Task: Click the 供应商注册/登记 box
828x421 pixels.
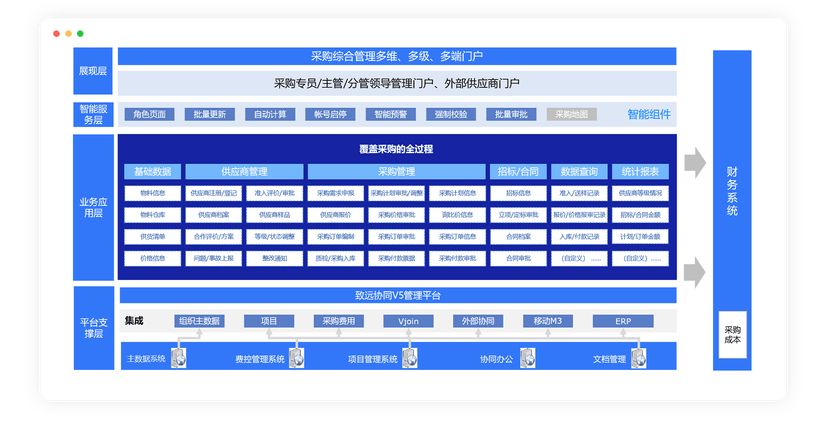Action: click(x=214, y=193)
